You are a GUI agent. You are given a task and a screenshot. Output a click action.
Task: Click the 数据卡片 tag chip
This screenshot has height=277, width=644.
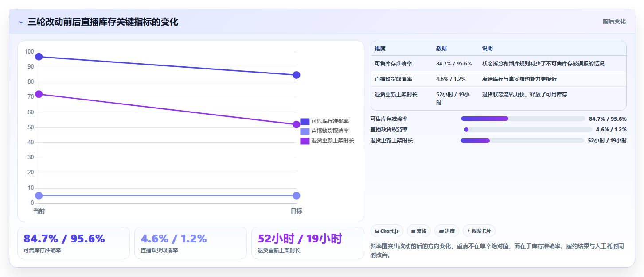479,231
